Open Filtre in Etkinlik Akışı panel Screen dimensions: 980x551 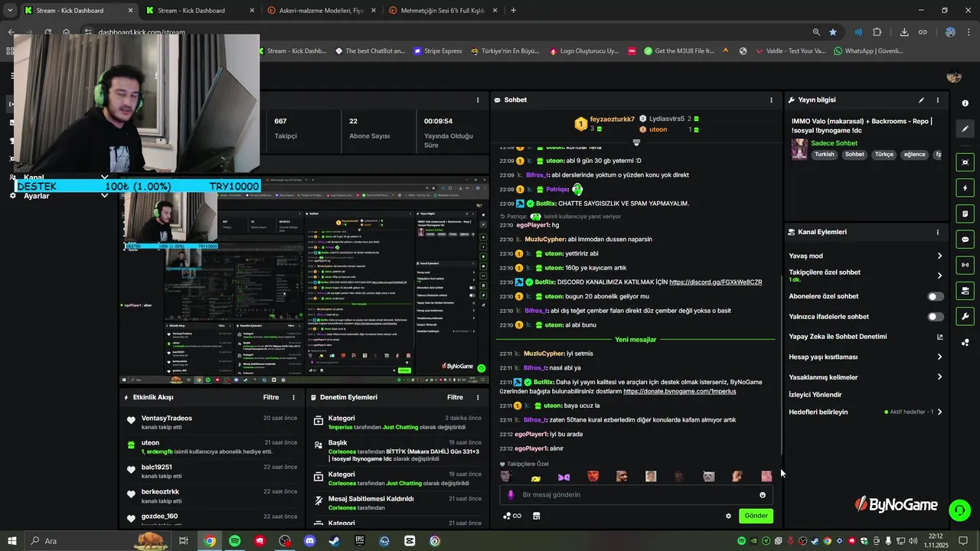tap(271, 397)
